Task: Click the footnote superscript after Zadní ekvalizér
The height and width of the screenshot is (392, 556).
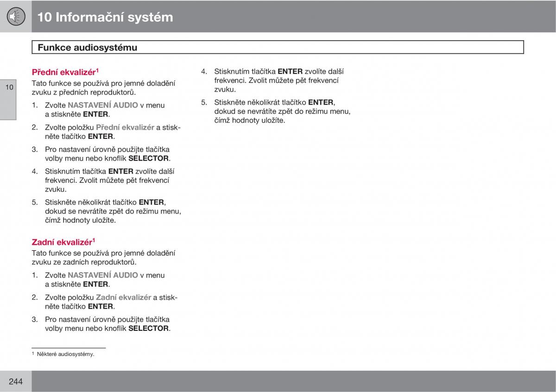Action: tap(93, 240)
